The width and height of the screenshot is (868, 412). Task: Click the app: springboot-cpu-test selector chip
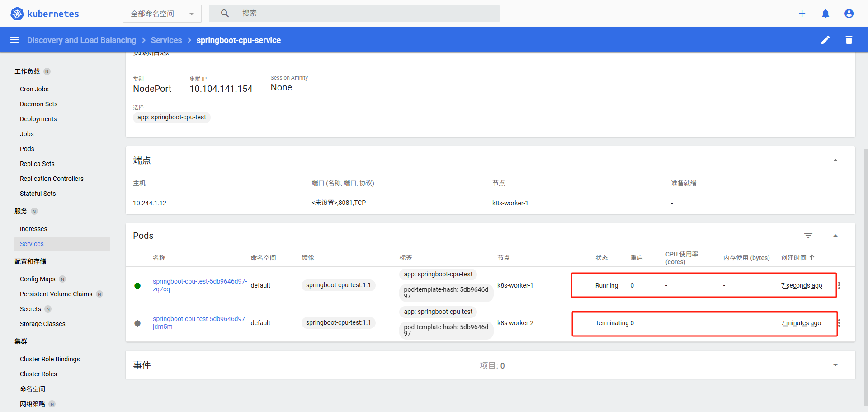coord(172,118)
